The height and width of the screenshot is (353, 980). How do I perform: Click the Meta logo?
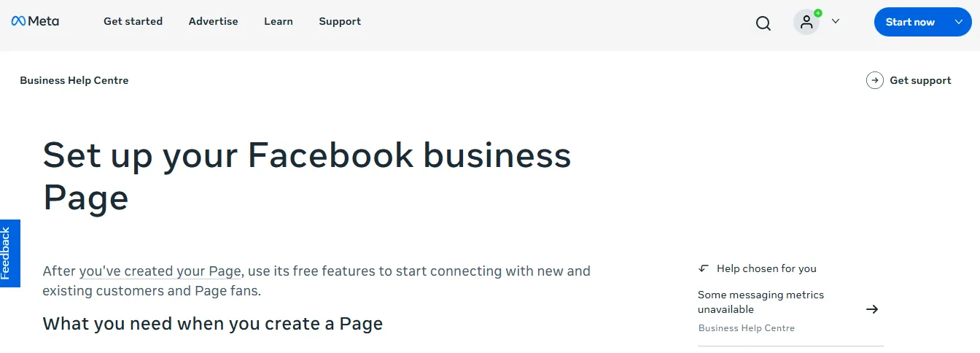[35, 21]
